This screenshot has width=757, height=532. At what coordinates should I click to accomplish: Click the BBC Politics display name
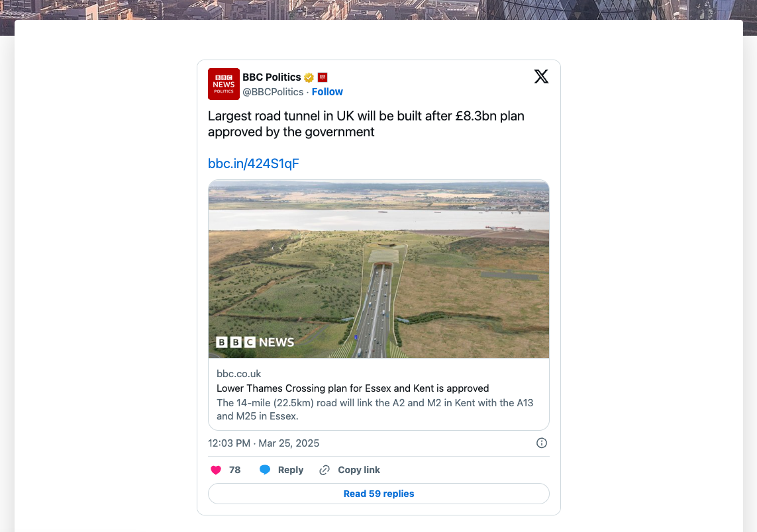tap(272, 77)
